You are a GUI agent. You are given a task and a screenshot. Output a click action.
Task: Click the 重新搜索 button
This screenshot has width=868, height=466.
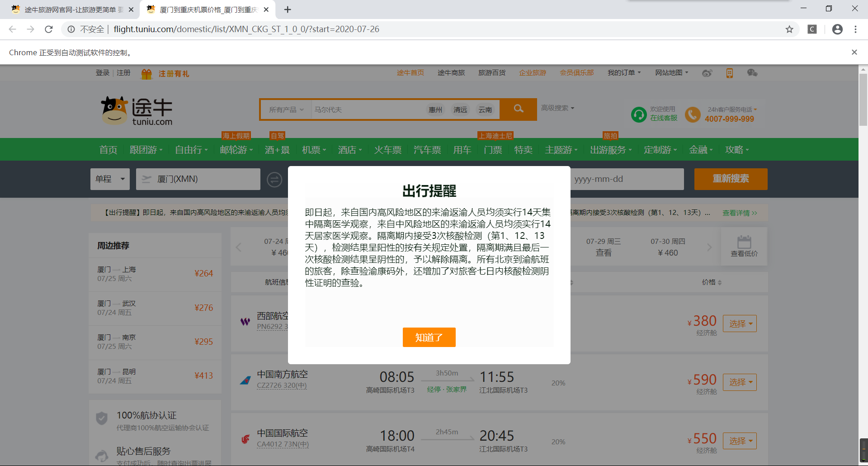(x=731, y=179)
